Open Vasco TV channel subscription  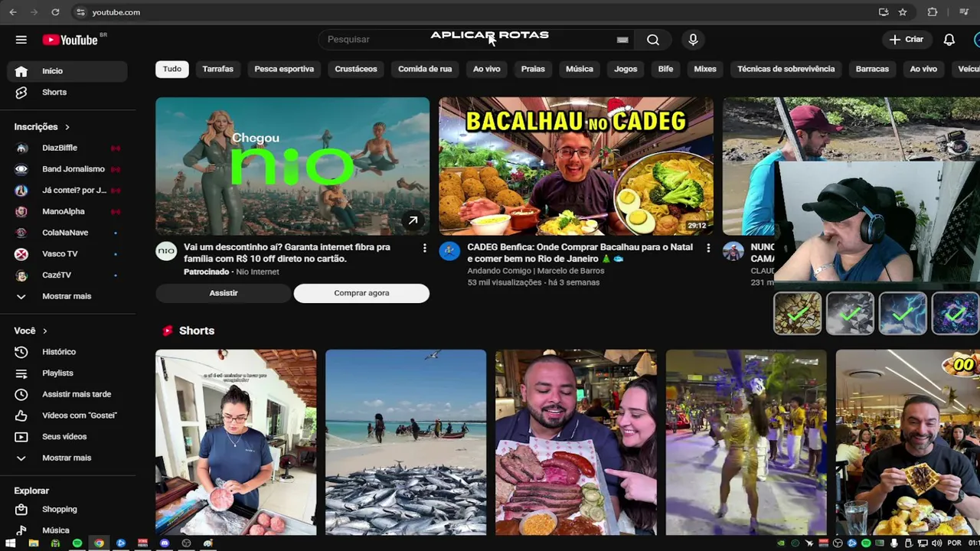(67, 254)
